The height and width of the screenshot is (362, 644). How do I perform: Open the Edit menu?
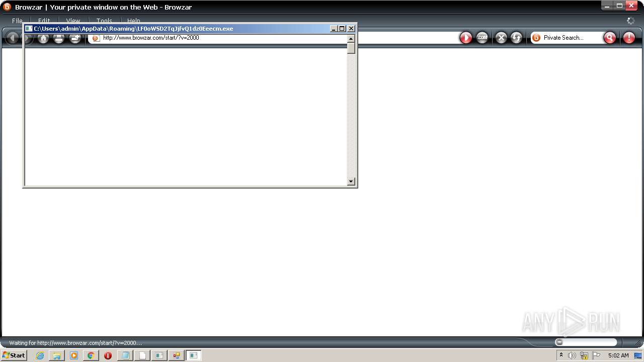point(44,21)
